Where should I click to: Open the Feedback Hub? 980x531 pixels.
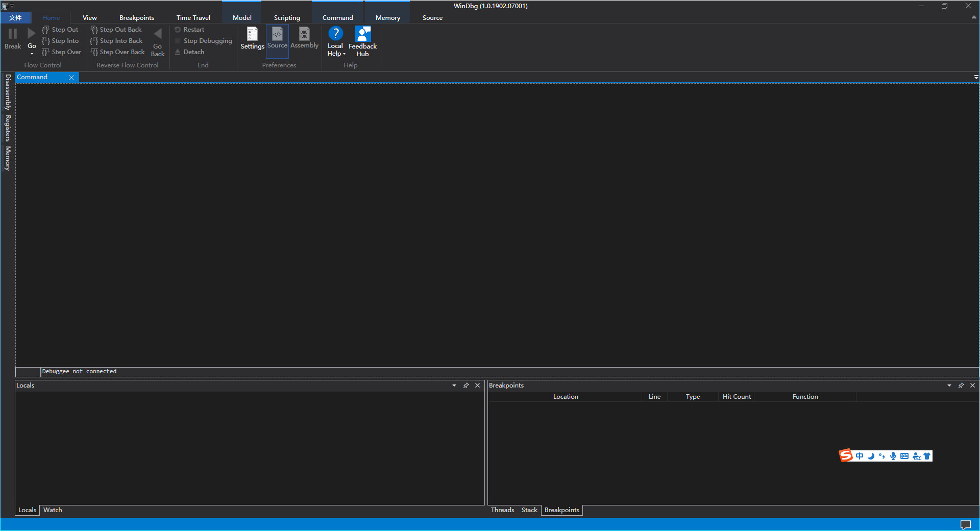point(362,35)
